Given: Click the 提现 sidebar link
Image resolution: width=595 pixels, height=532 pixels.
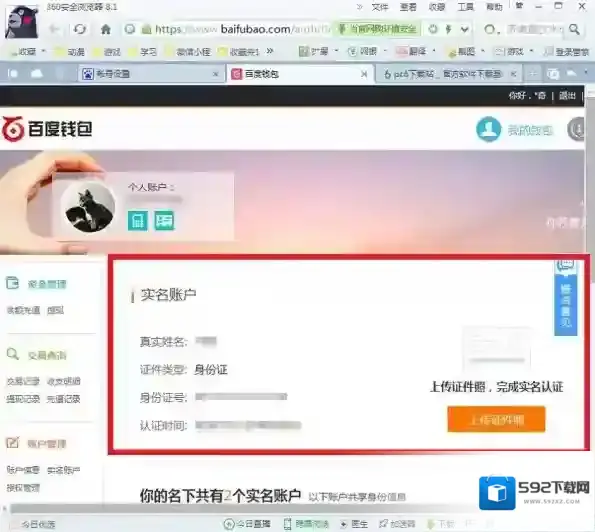Looking at the screenshot, I should [55, 310].
